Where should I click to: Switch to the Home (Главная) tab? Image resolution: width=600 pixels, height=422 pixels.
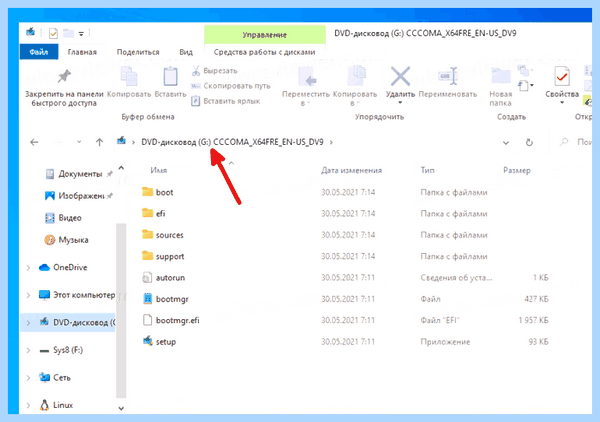[x=82, y=52]
